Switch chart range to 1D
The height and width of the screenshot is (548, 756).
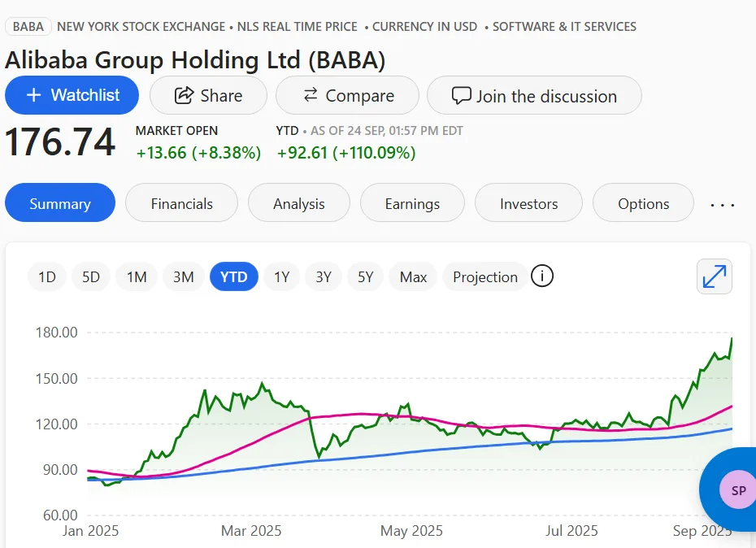tap(46, 276)
